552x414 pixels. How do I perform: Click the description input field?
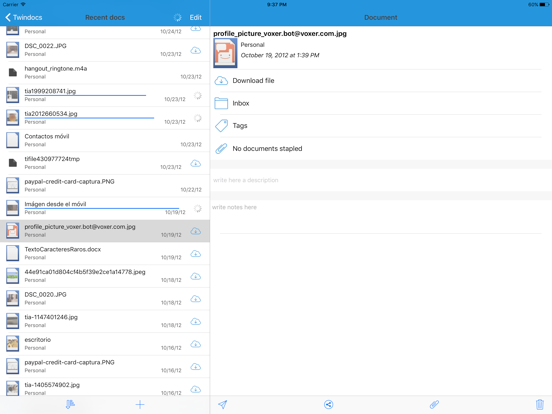[x=381, y=180]
